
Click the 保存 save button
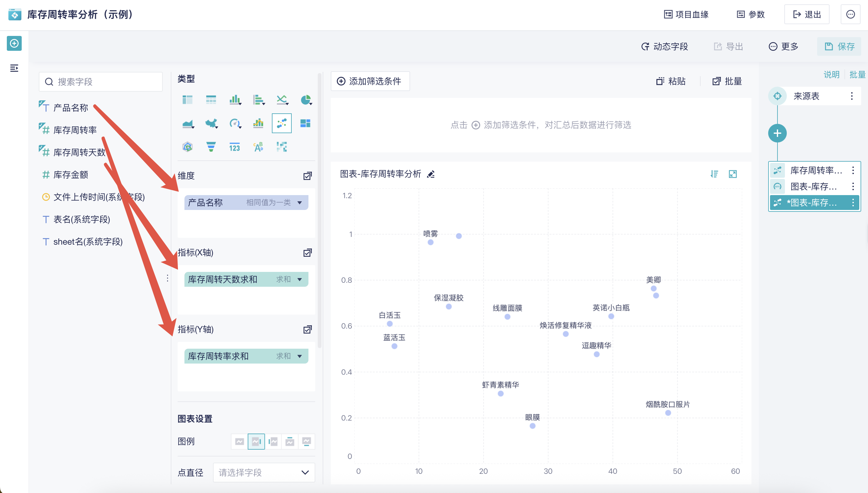pyautogui.click(x=839, y=46)
